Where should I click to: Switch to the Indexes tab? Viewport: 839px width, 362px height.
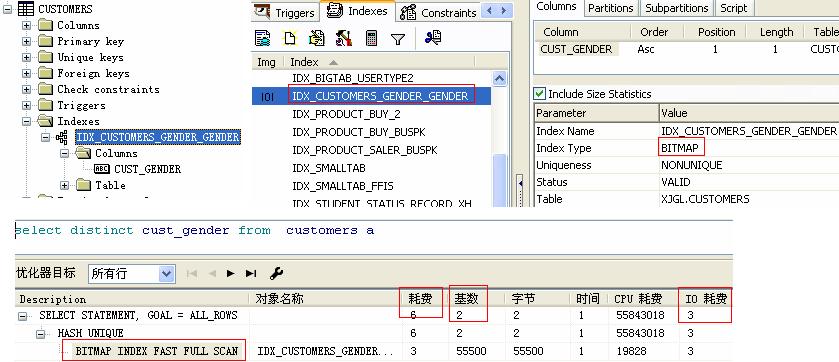pos(357,11)
